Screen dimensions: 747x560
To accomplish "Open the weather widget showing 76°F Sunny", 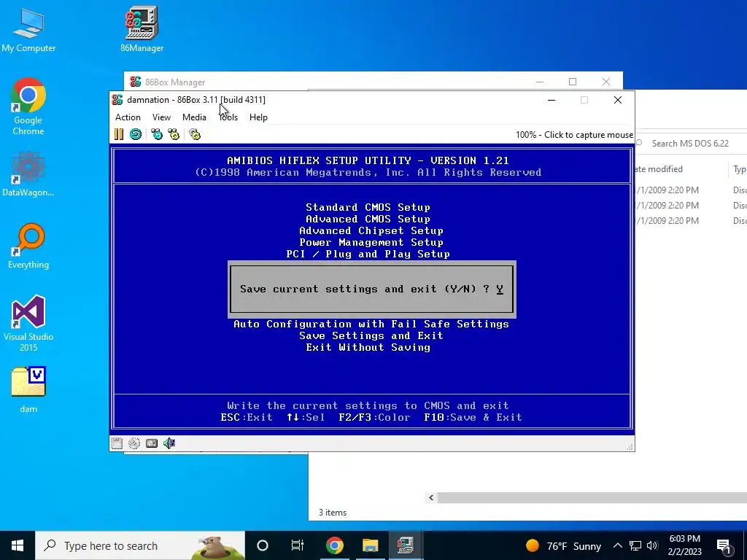I will pos(563,545).
